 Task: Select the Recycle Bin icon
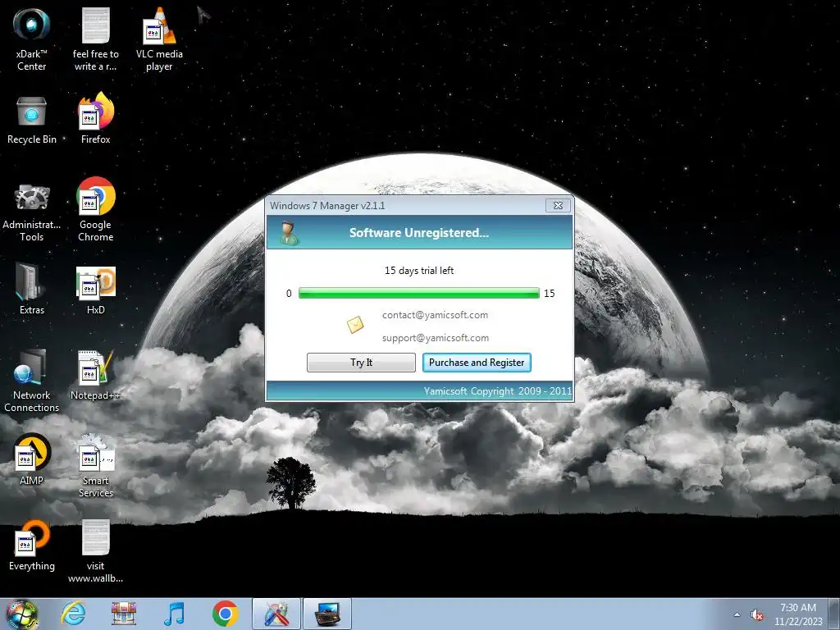point(32,120)
